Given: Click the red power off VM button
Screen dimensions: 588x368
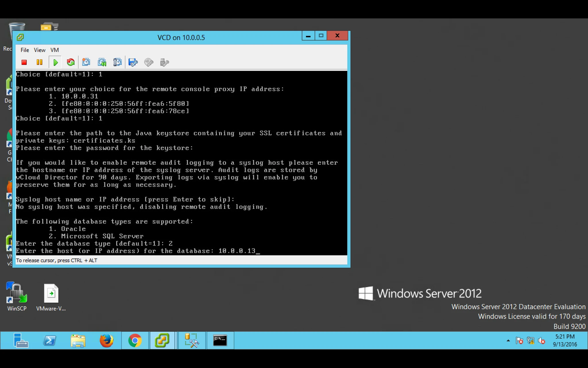Looking at the screenshot, I should click(24, 62).
